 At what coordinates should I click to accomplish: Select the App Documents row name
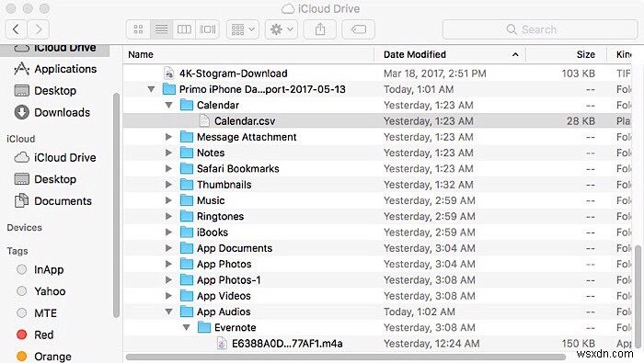[235, 248]
